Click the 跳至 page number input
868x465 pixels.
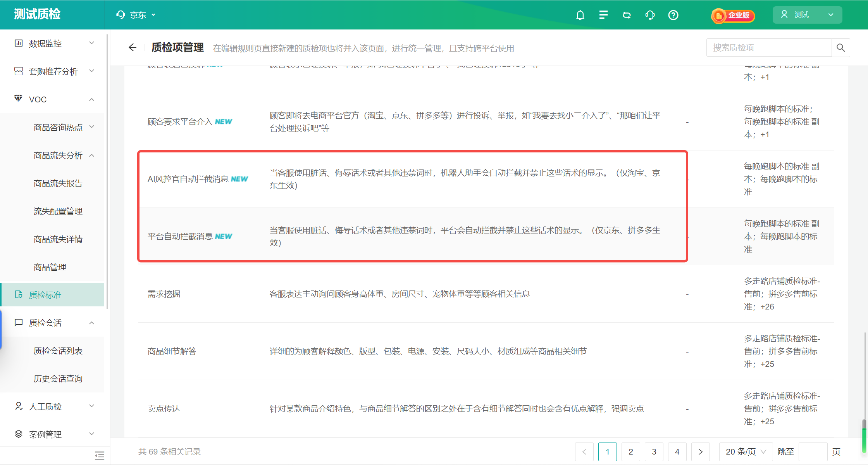[813, 452]
